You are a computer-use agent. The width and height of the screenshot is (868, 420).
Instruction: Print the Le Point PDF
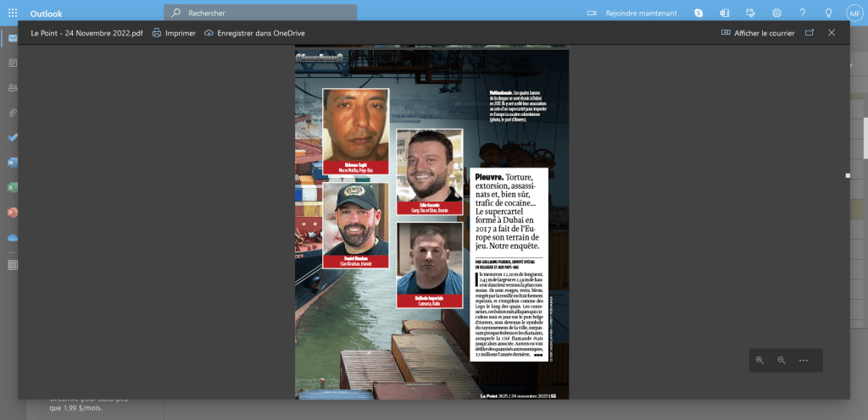coord(174,33)
